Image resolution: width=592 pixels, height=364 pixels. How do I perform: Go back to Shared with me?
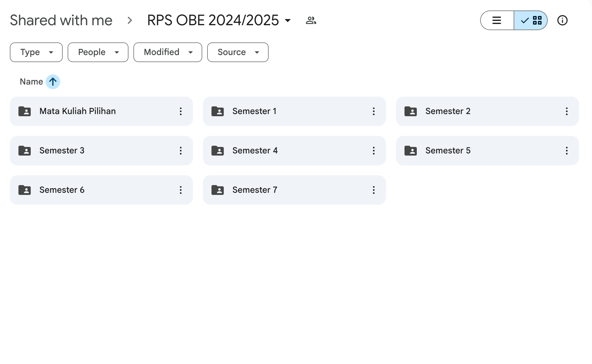click(61, 20)
